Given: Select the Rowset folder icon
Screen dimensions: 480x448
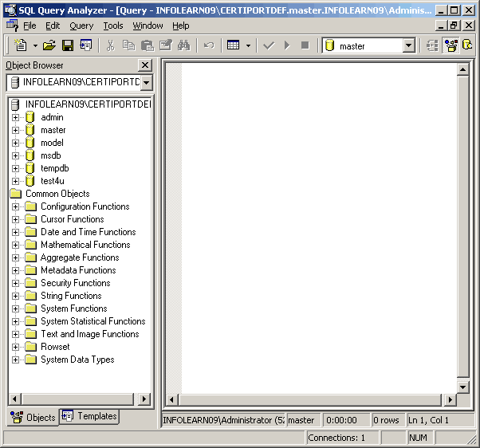Looking at the screenshot, I should tap(30, 347).
